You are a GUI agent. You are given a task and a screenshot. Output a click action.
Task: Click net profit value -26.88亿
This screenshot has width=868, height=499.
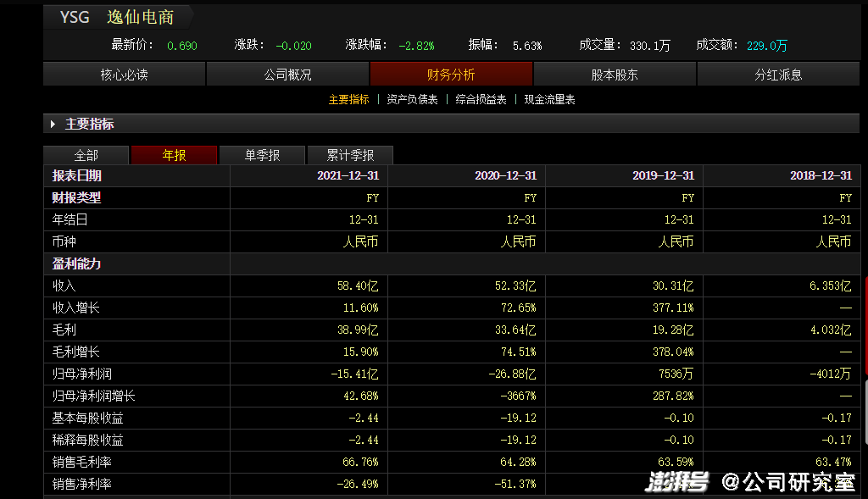[513, 374]
